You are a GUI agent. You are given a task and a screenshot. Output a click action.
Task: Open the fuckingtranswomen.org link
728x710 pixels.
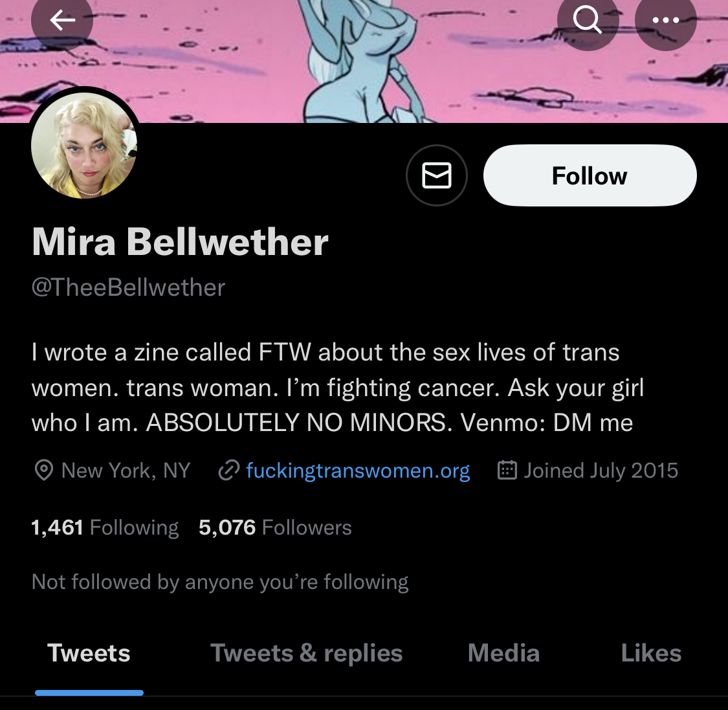pos(357,471)
